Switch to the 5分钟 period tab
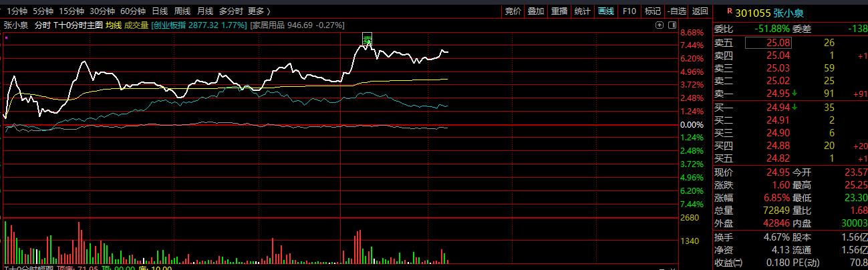 (x=43, y=11)
